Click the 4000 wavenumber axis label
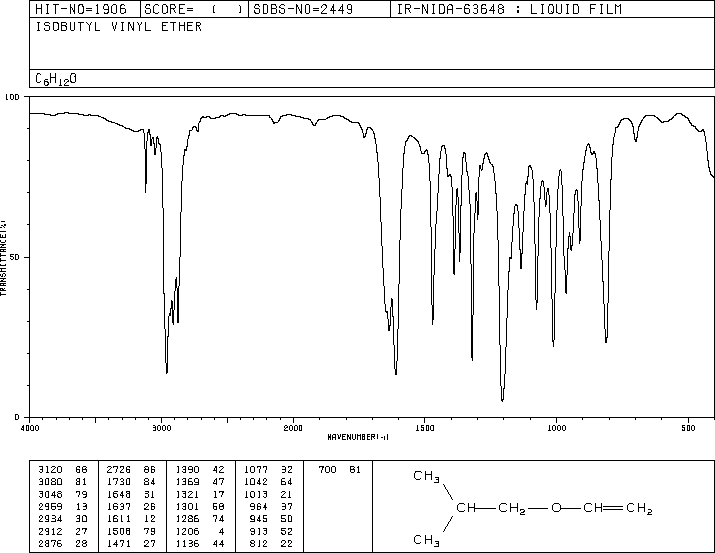Screen dimensions: 715x553 (x=30, y=428)
